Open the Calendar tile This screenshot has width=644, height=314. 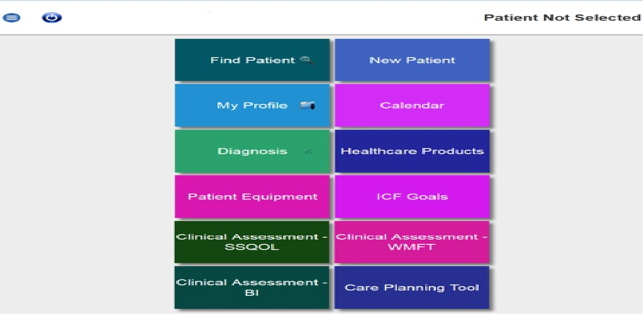tap(412, 106)
